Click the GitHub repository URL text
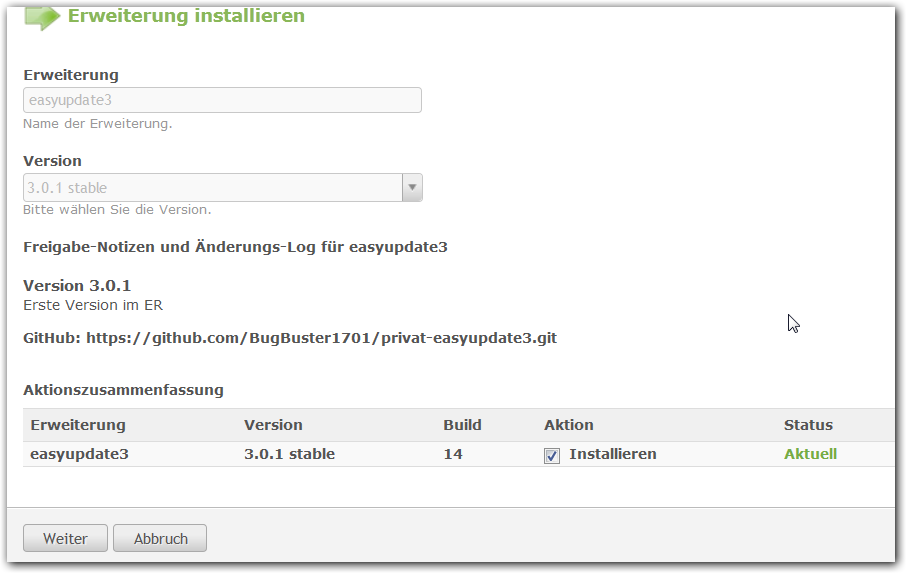The image size is (906, 573). click(321, 338)
